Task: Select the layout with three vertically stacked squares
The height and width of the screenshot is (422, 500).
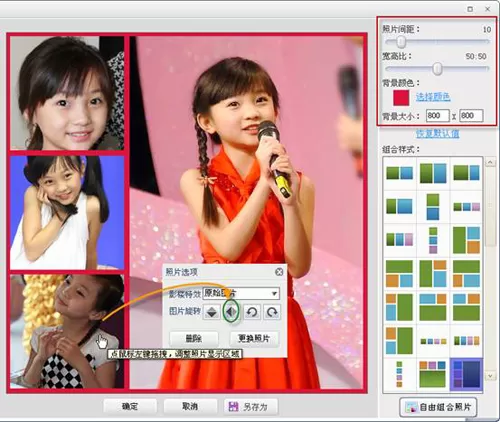Action: pos(433,240)
